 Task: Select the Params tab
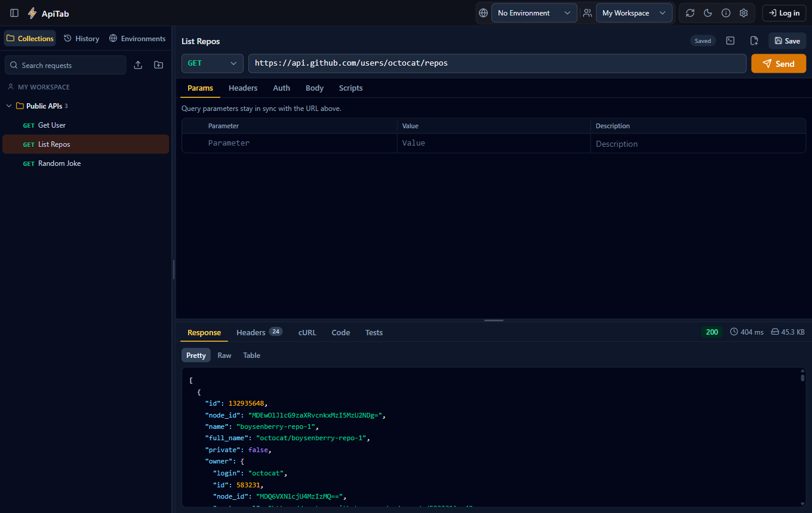coord(200,88)
